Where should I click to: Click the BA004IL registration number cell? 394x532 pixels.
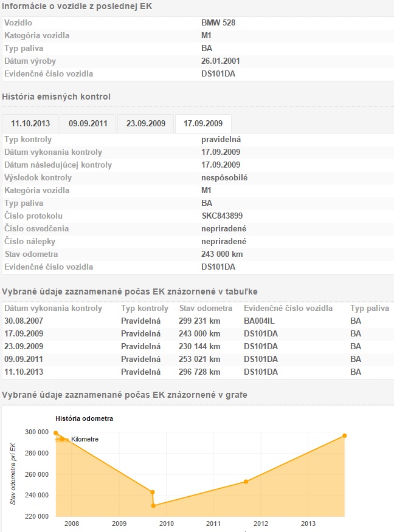[259, 321]
